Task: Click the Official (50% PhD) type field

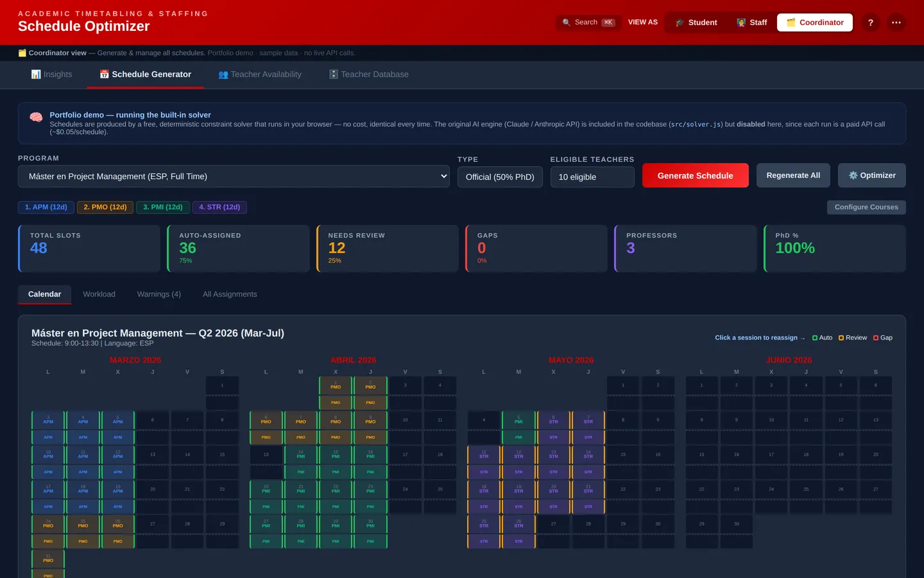Action: [500, 177]
